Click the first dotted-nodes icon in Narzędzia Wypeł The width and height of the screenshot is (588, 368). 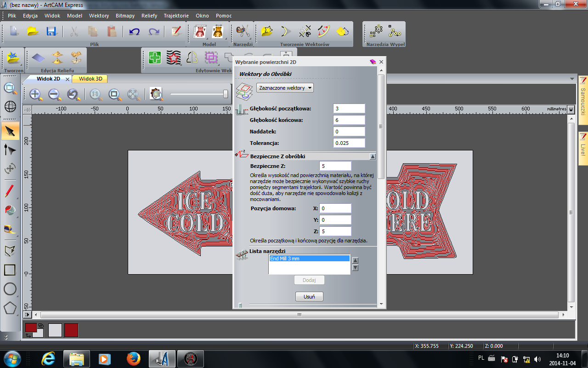[376, 31]
